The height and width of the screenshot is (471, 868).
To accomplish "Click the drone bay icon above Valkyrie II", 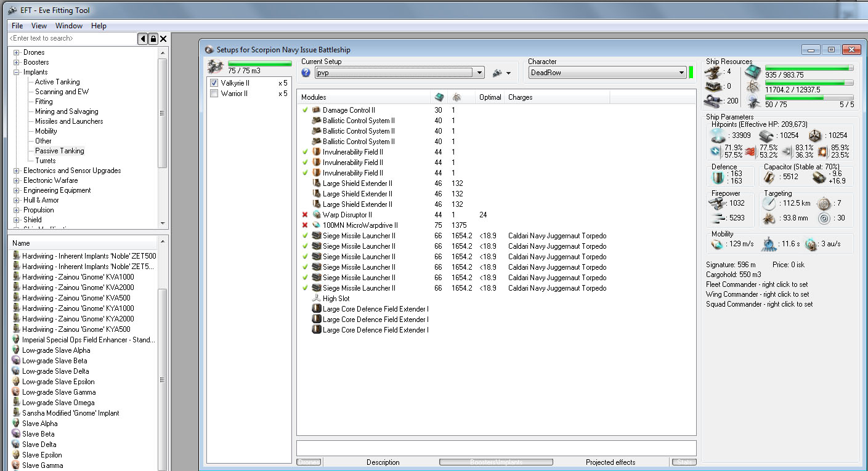I will (216, 67).
